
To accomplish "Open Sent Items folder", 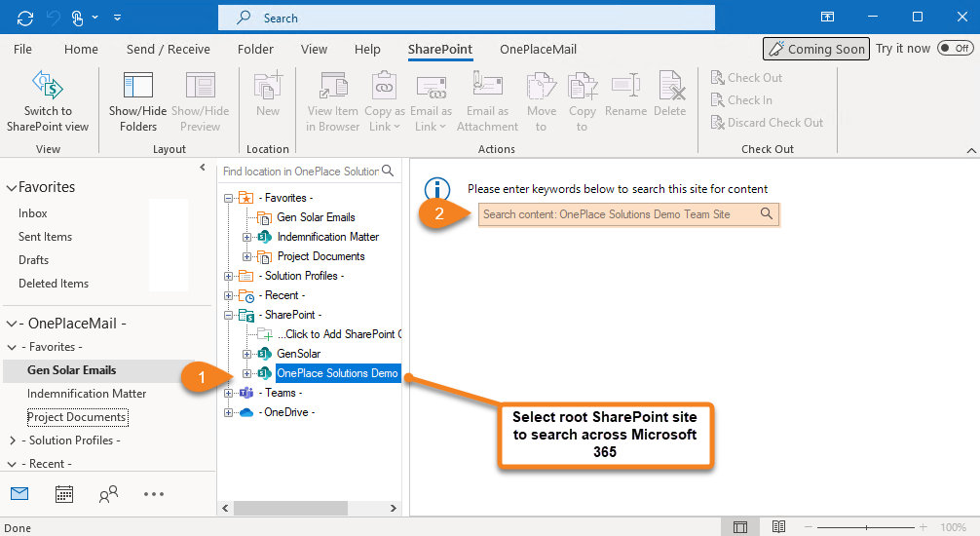I will [45, 237].
